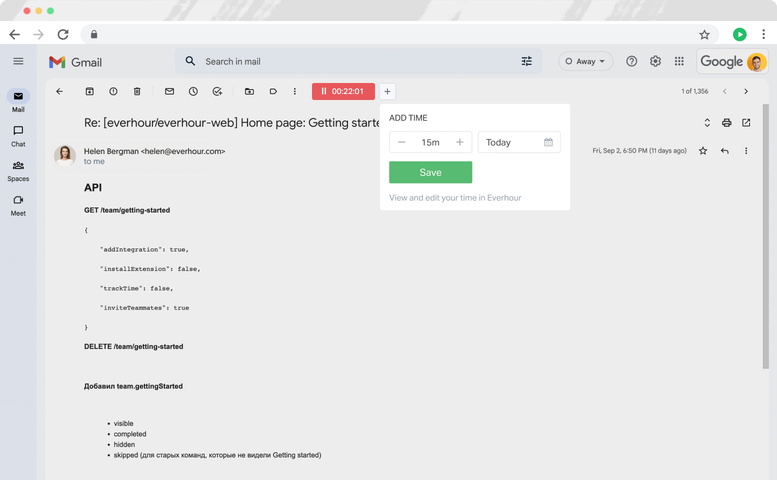This screenshot has width=777, height=480.
Task: Open browser three-dot menu
Action: point(763,34)
